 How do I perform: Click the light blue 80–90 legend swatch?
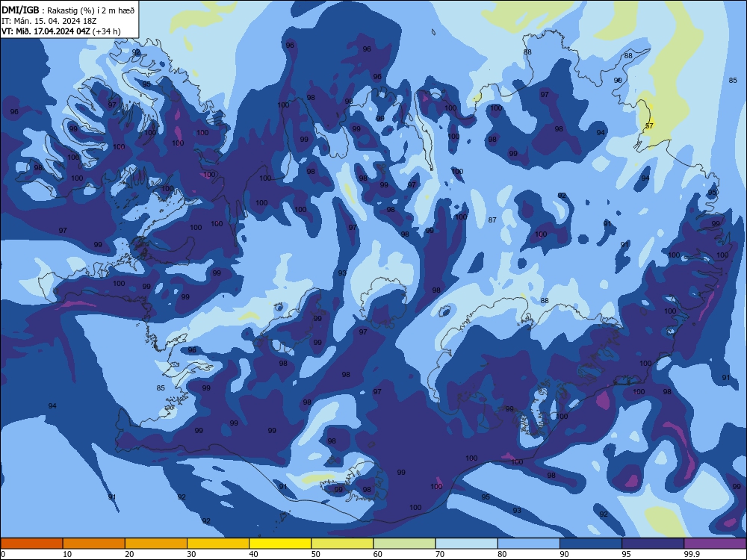(529, 544)
